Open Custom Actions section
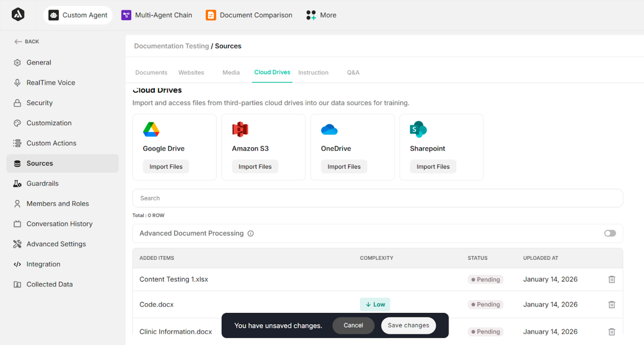This screenshot has width=644, height=345. [63, 143]
